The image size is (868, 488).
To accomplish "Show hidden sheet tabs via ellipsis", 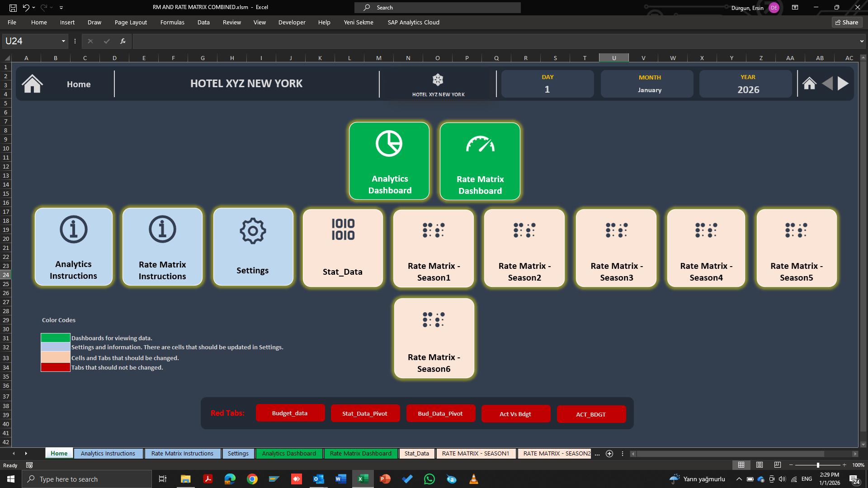I will coord(597,454).
